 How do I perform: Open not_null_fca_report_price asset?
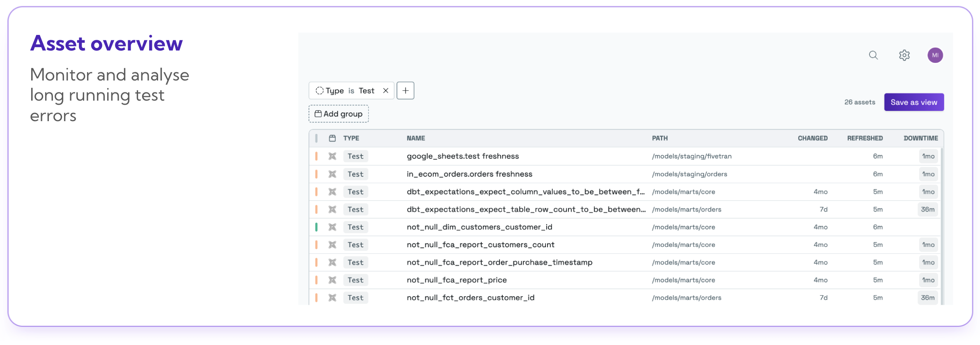tap(457, 280)
